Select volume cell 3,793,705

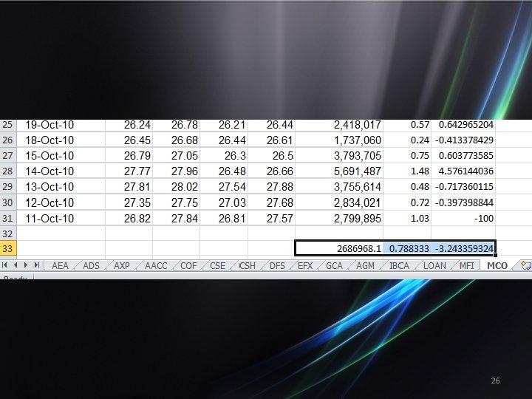tap(339, 155)
